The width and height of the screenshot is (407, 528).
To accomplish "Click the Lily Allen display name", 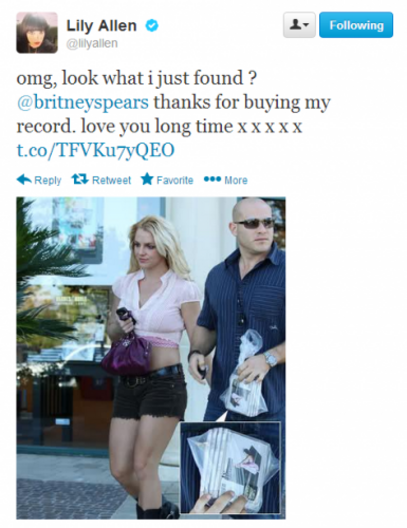I will click(101, 26).
